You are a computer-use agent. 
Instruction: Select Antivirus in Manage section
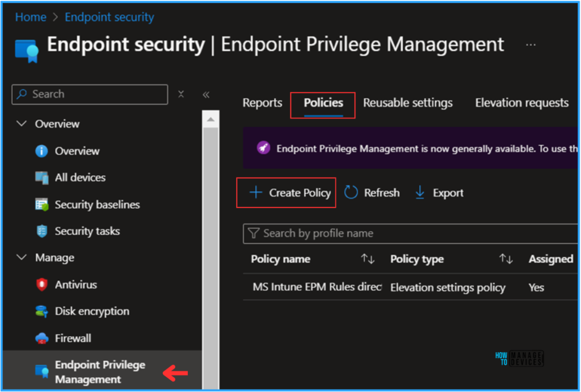click(76, 285)
